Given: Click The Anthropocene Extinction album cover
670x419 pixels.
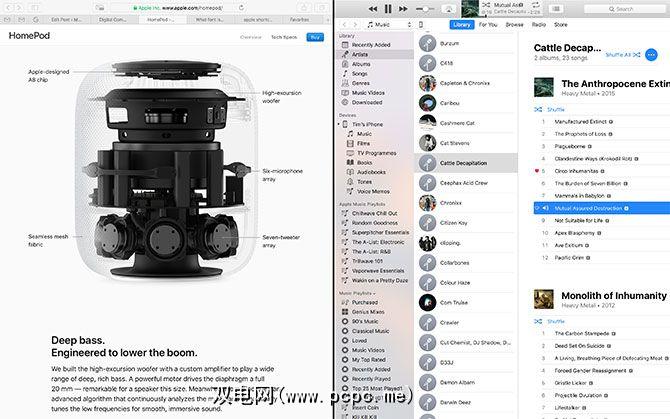Looking at the screenshot, I should click(x=544, y=87).
